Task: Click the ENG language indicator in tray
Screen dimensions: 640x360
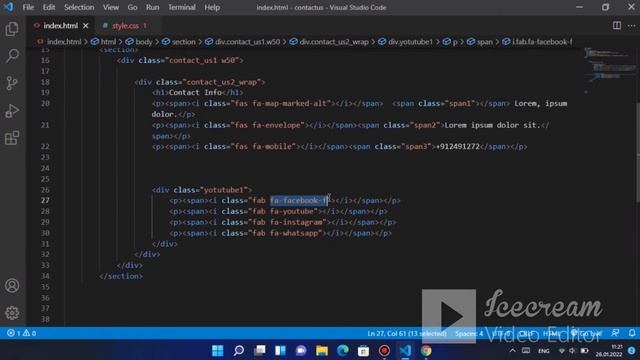Action: pos(543,351)
